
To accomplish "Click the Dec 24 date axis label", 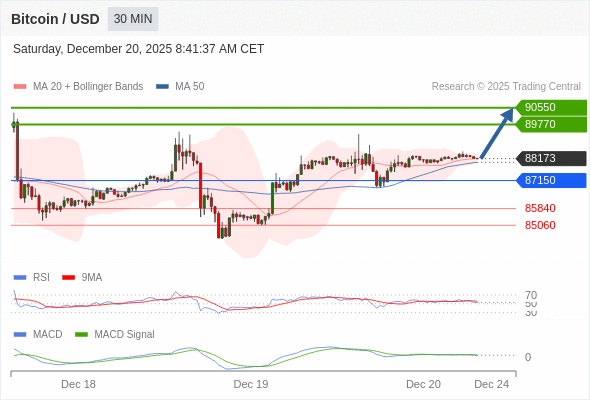I will coord(491,384).
